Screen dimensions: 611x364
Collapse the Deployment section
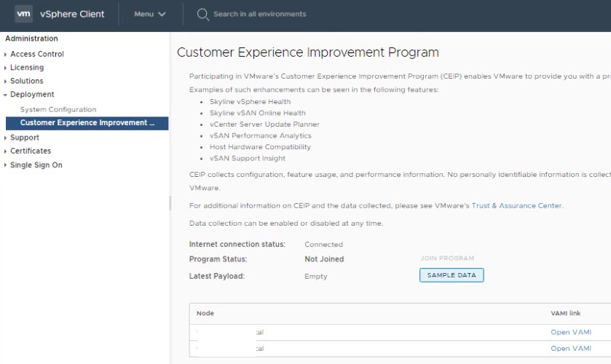pos(6,95)
